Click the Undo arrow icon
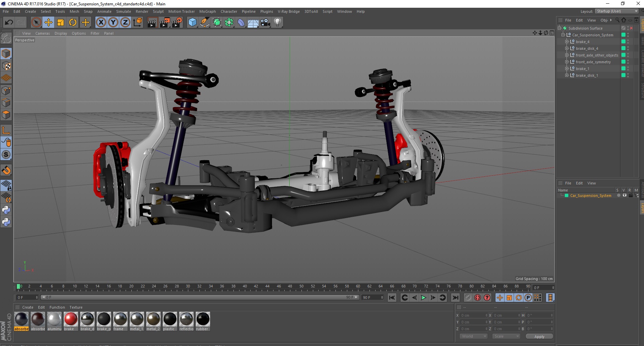Viewport: 644px width, 346px height. click(9, 23)
